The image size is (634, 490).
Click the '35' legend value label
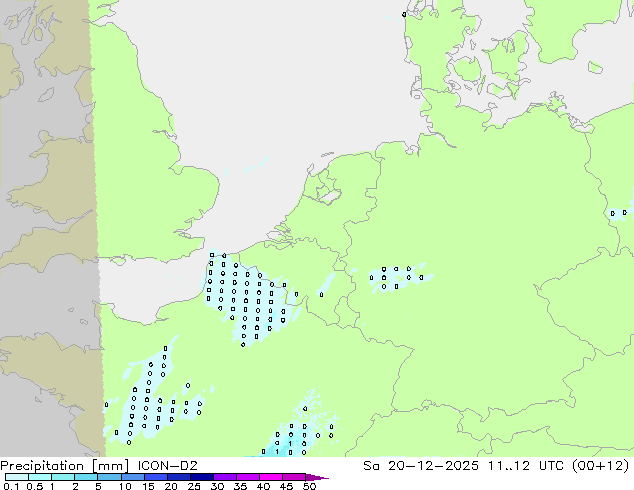(x=240, y=486)
